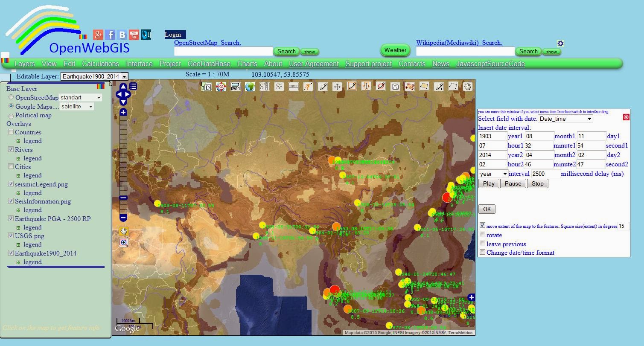Open the Calculations menu
644x346 pixels.
[101, 64]
